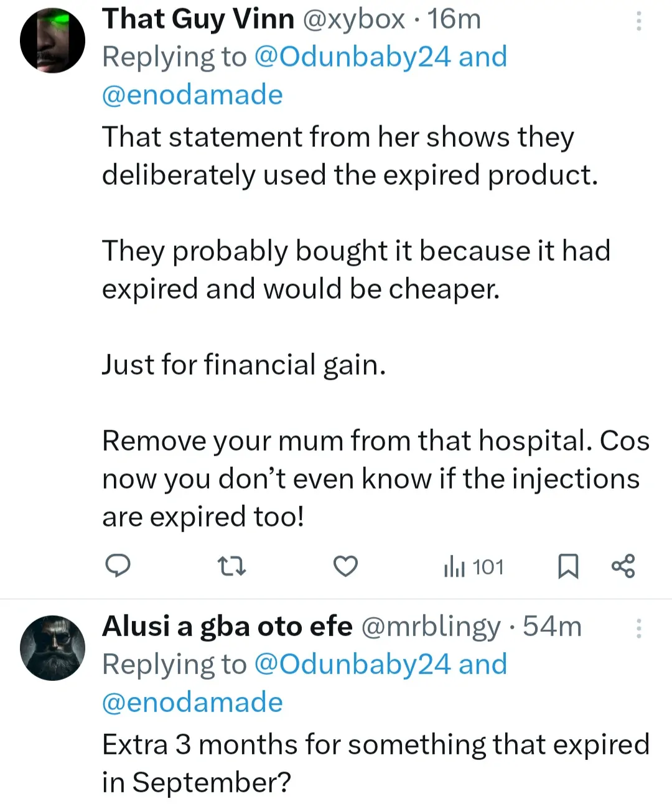This screenshot has width=672, height=806.
Task: Like the tweet about expired product
Action: click(345, 566)
